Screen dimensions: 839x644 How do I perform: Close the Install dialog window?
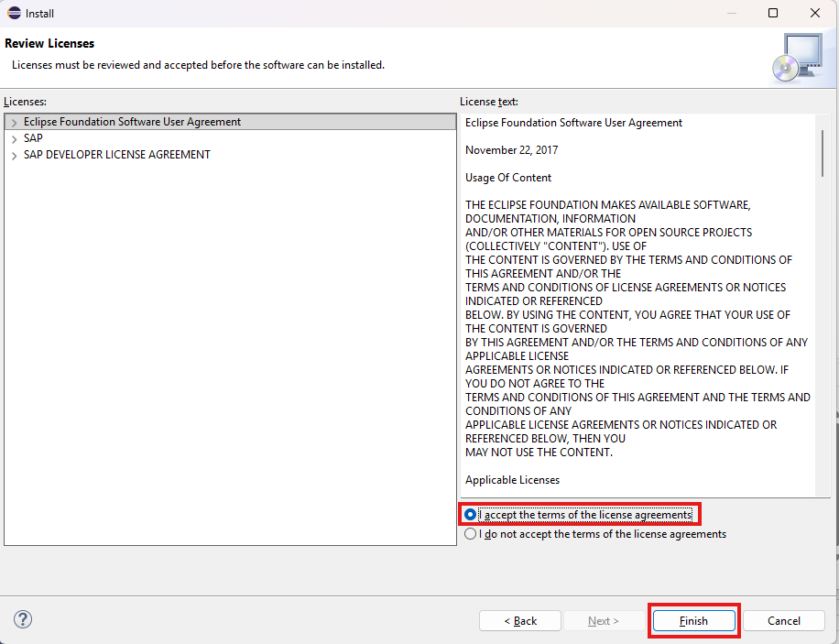815,13
